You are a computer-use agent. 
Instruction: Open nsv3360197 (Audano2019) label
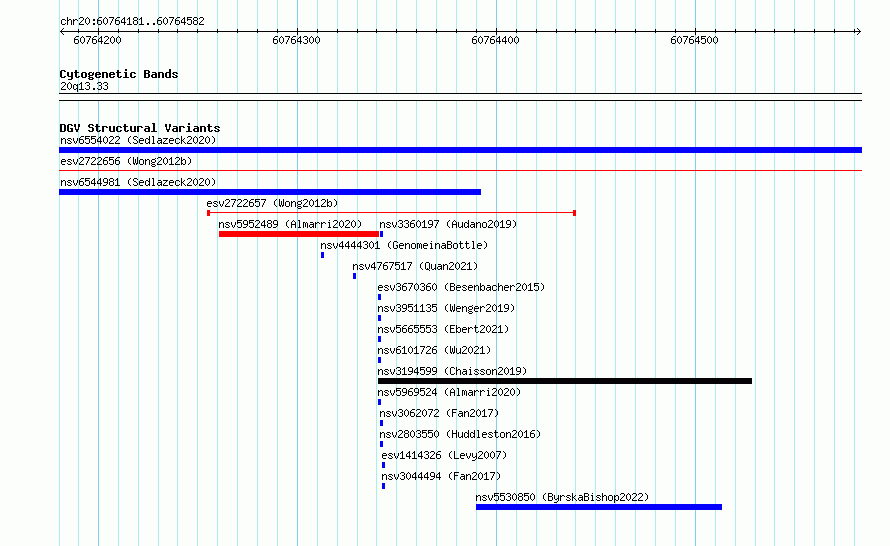[448, 224]
